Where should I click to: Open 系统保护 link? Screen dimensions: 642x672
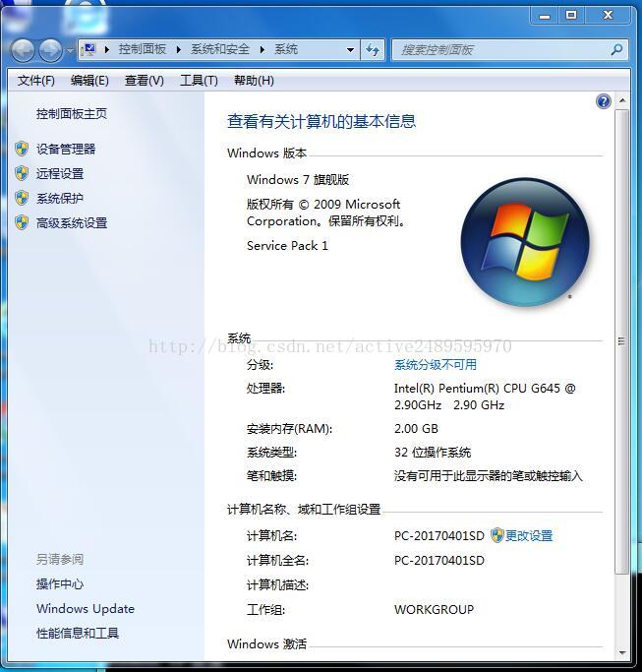tap(60, 199)
